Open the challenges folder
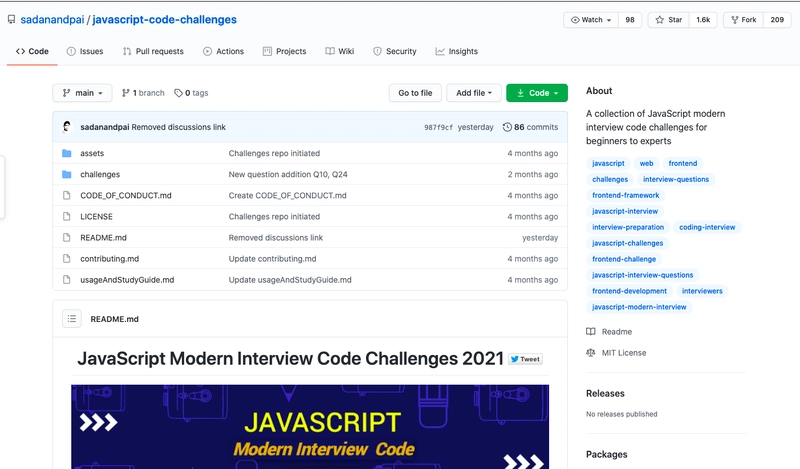 tap(100, 174)
